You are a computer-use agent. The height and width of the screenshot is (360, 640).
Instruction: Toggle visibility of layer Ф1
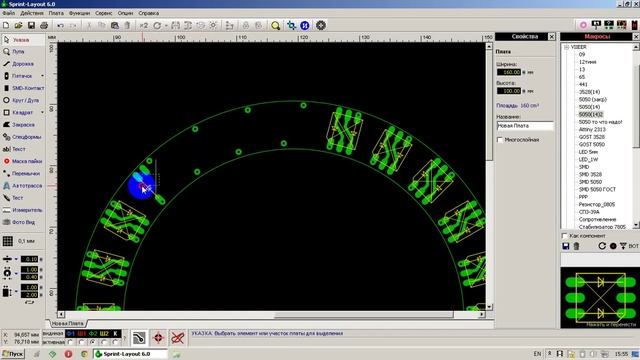71,333
